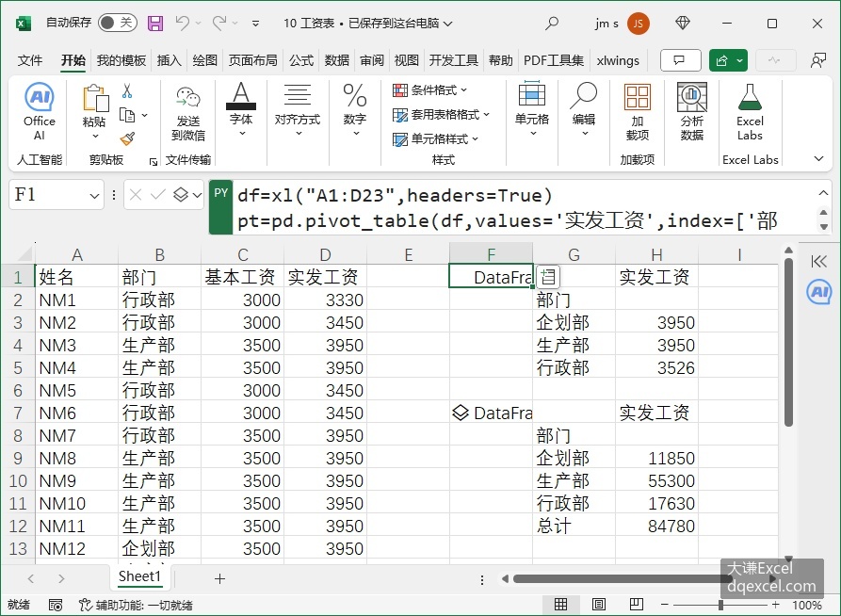Open the clipboard dialog launcher
The height and width of the screenshot is (616, 841).
[x=154, y=161]
